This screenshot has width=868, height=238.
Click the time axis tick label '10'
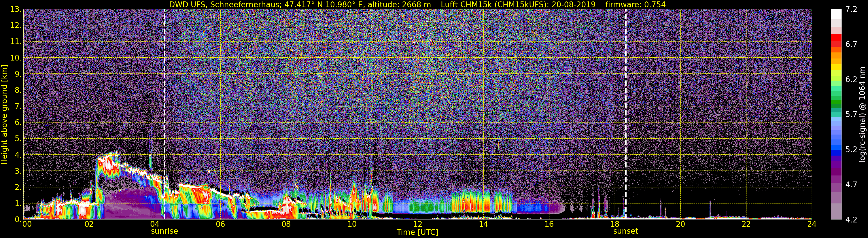[352, 224]
